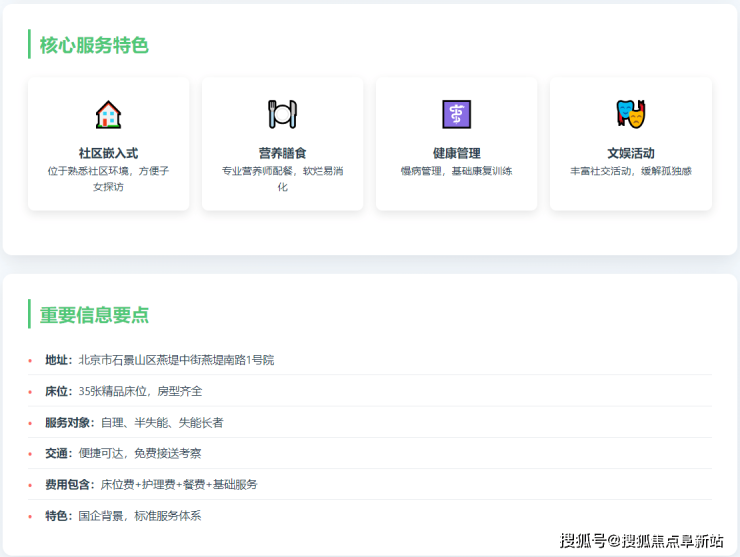Click the 重要信息要点 section heading

[94, 314]
